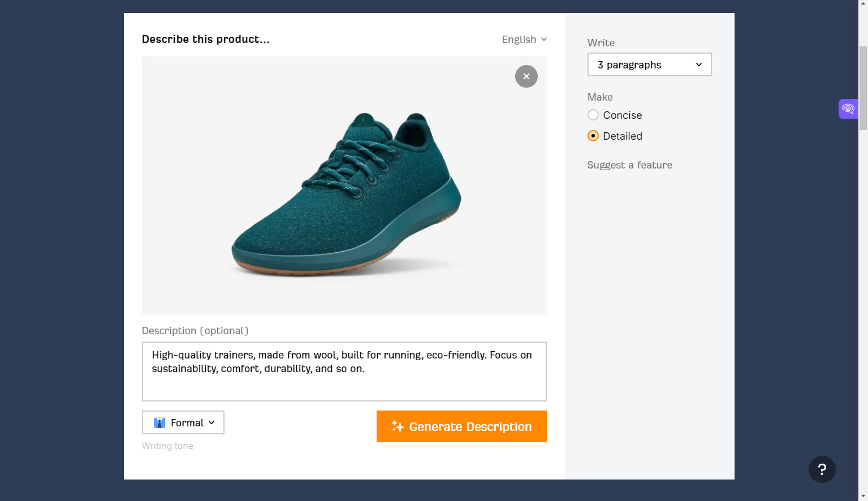Open the 3 paragraphs length dropdown
The width and height of the screenshot is (868, 501).
point(649,64)
